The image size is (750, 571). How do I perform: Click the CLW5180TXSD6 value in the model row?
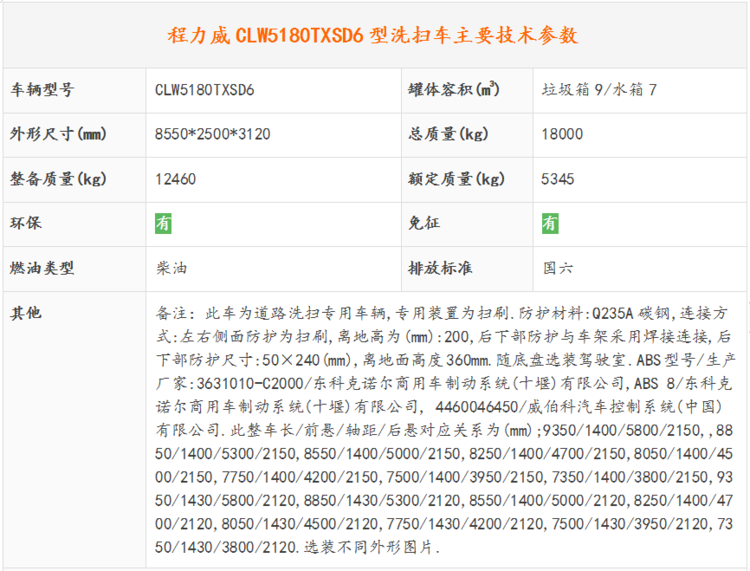click(204, 90)
